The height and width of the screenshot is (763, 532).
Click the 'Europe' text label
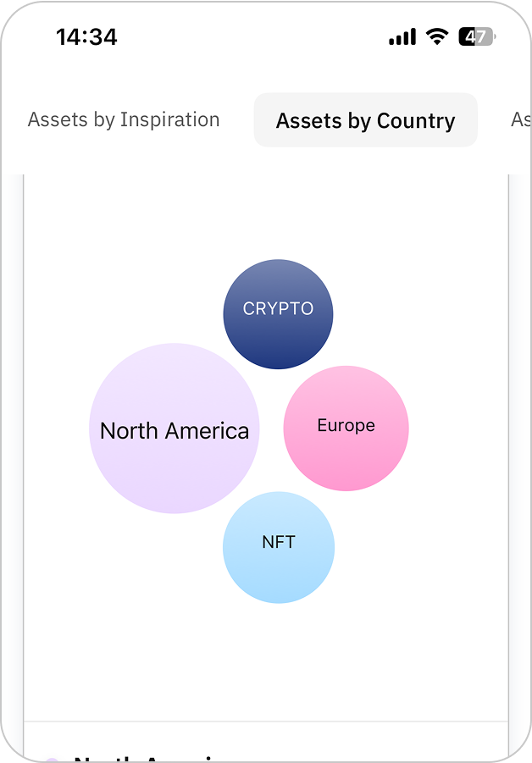click(x=346, y=425)
